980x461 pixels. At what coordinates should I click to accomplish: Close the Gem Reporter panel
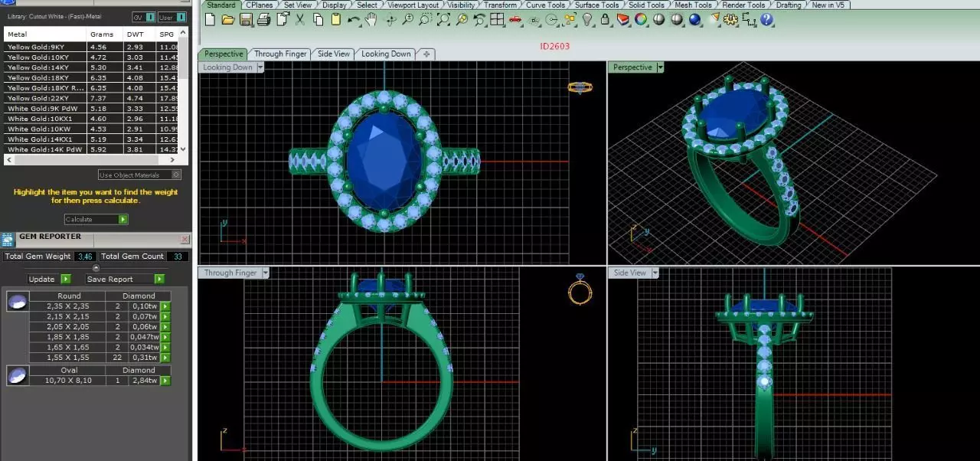pyautogui.click(x=184, y=239)
